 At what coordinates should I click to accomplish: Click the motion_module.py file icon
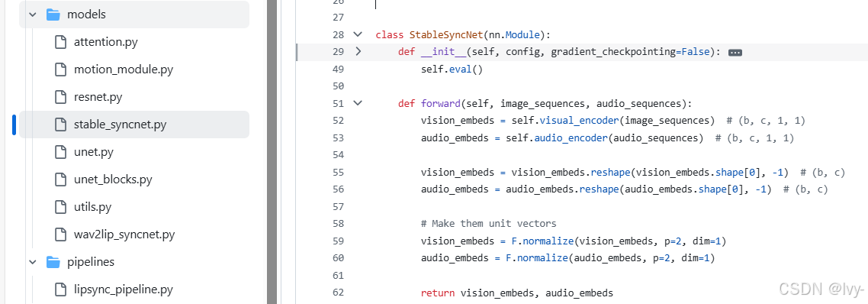coord(61,70)
